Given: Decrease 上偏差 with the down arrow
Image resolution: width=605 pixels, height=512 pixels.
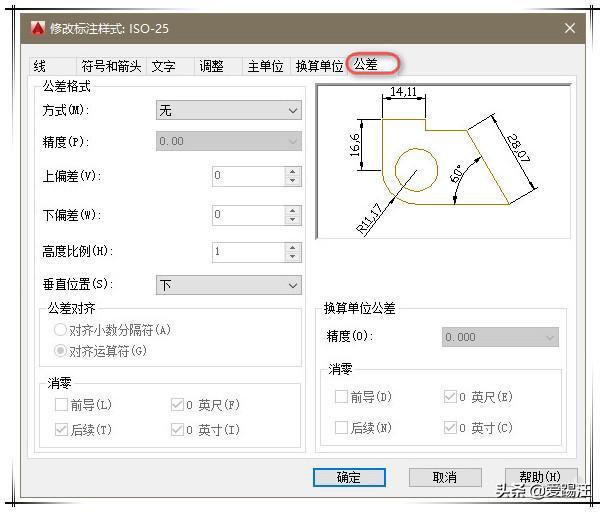Looking at the screenshot, I should click(x=293, y=181).
